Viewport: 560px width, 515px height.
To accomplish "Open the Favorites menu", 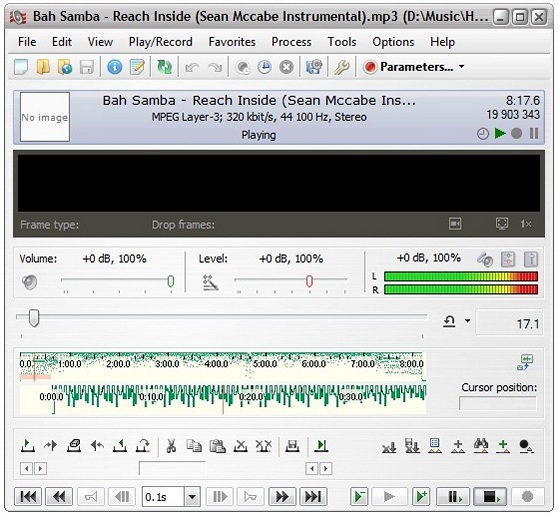I will click(232, 42).
